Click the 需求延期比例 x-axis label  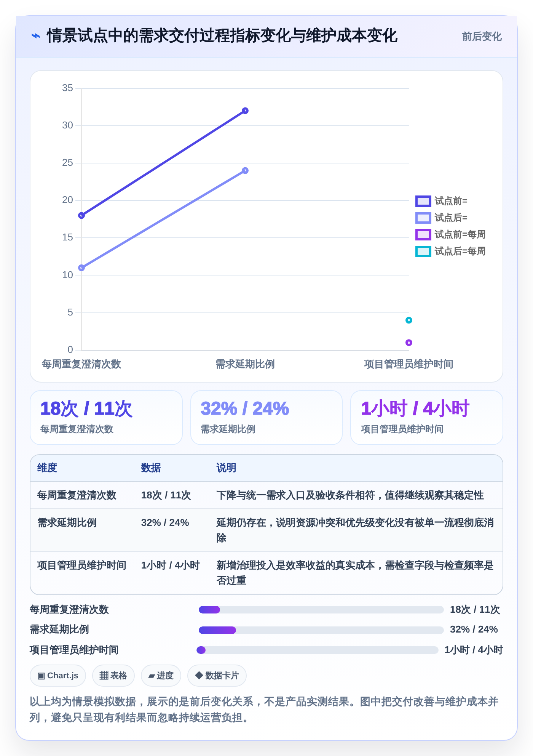pyautogui.click(x=245, y=364)
